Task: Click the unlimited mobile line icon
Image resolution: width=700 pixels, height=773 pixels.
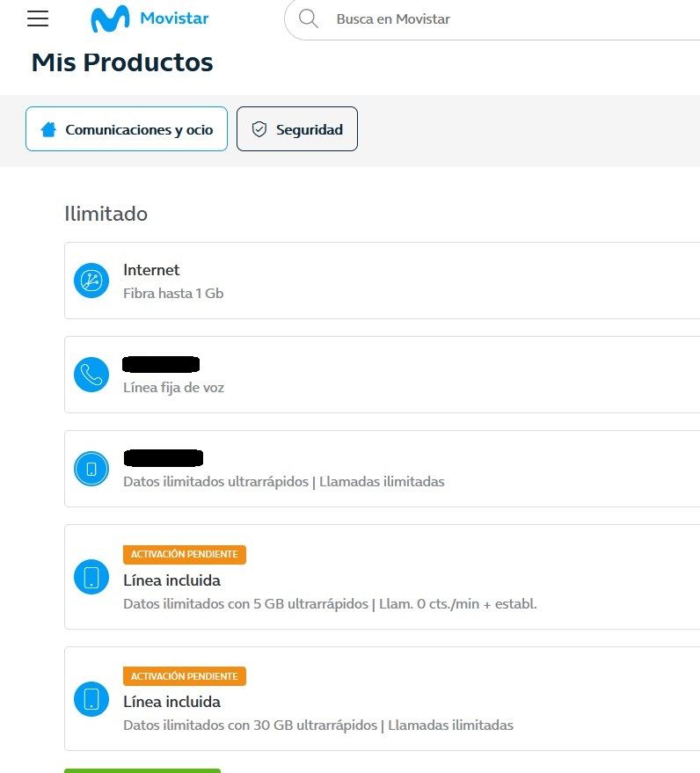Action: click(x=91, y=469)
